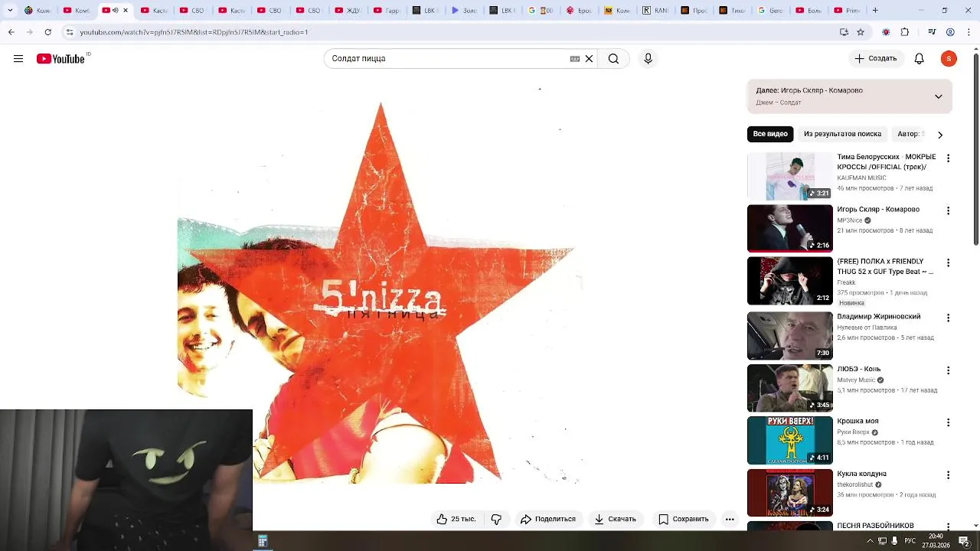Switch to the Золо tab
980x551 pixels.
(464, 11)
